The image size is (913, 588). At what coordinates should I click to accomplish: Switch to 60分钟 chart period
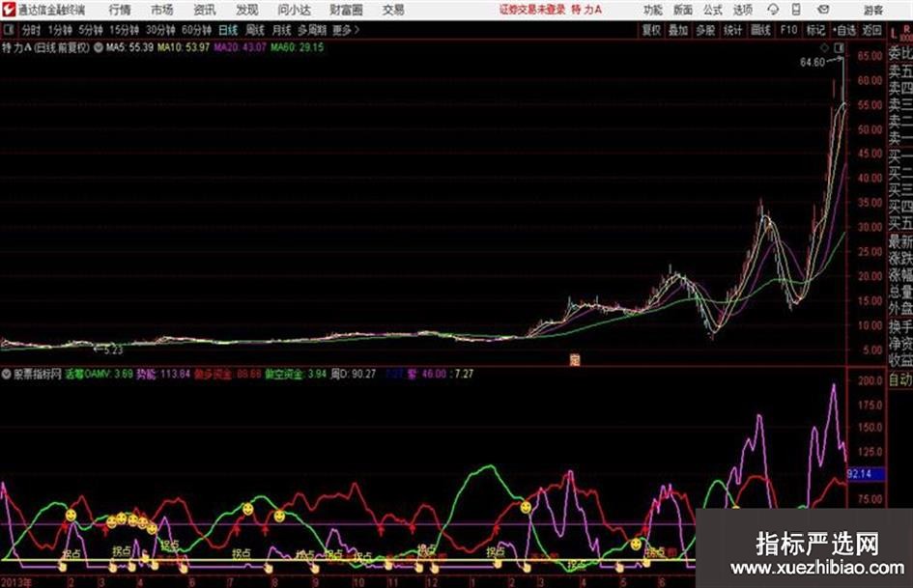point(196,30)
